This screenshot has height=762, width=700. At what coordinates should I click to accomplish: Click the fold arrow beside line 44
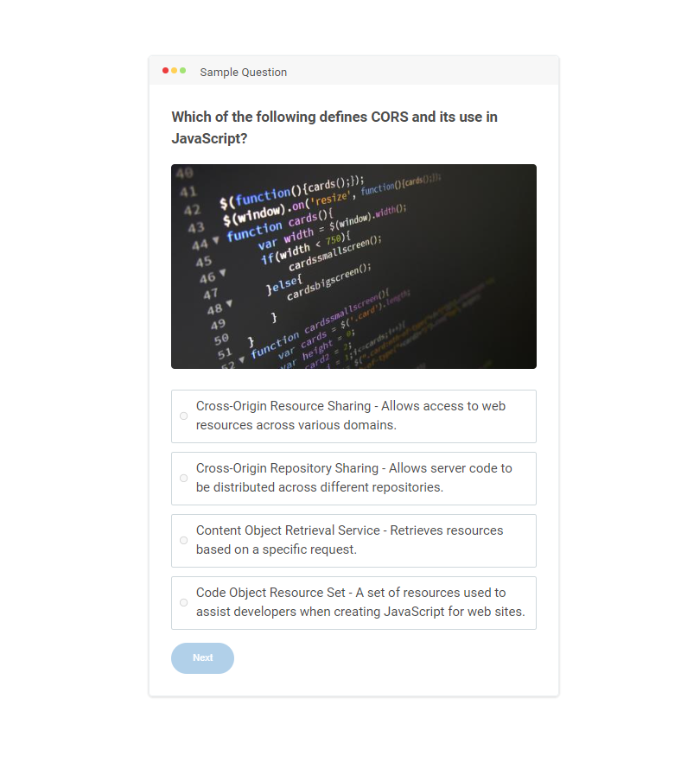click(216, 240)
